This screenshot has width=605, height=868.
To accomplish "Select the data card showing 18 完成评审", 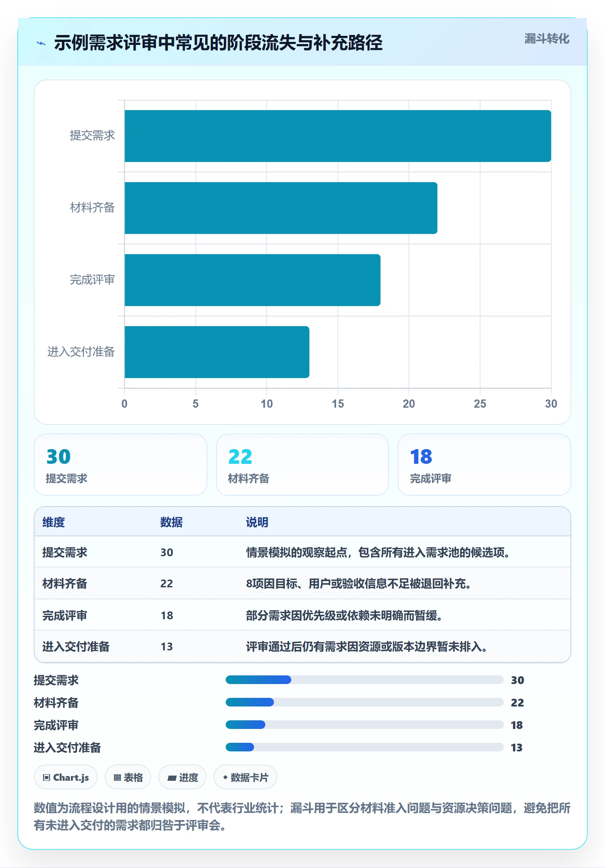I will pos(484,465).
